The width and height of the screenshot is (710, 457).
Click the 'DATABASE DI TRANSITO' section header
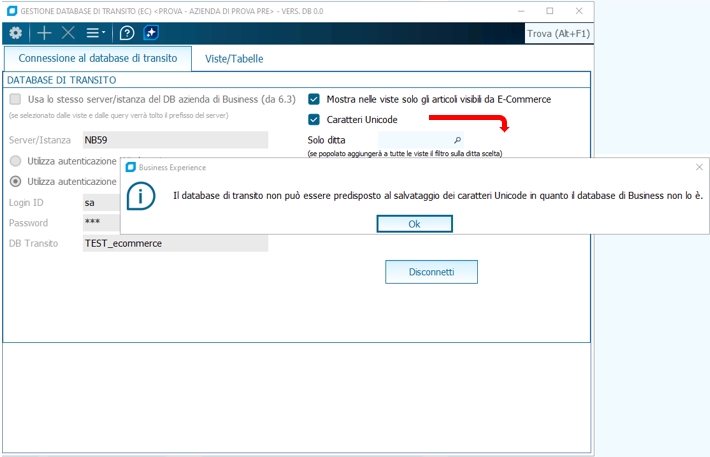[62, 80]
